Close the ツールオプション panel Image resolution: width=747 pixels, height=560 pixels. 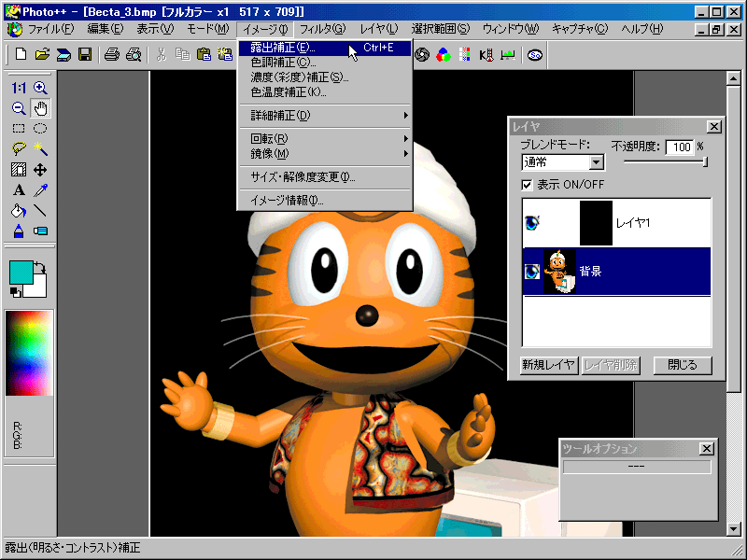tap(707, 449)
